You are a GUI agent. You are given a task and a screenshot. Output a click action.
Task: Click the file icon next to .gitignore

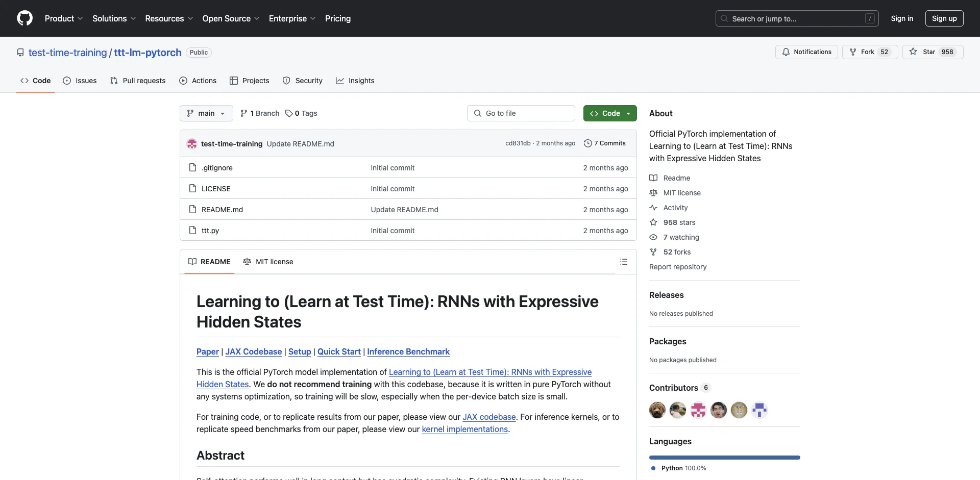click(x=192, y=167)
